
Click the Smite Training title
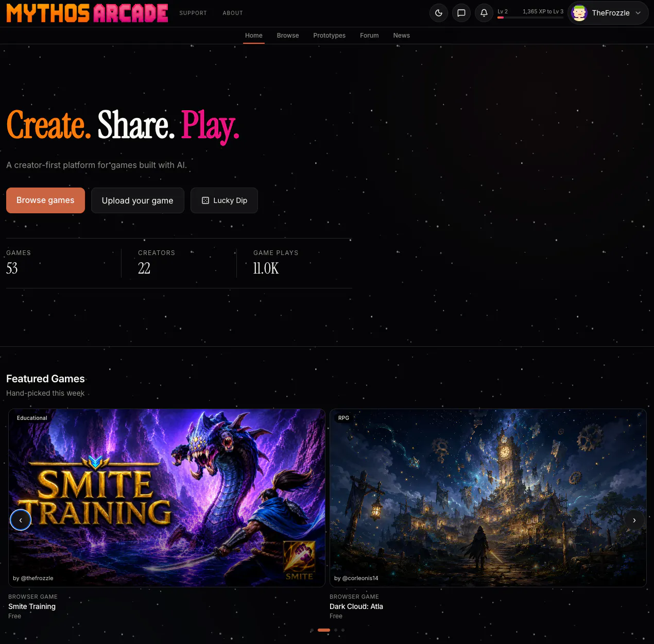(32, 606)
